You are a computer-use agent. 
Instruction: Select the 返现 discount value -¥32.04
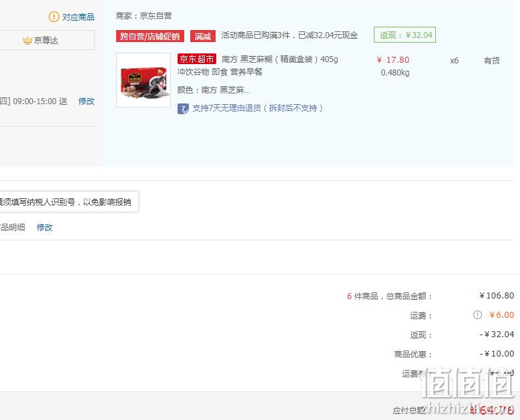(x=497, y=335)
